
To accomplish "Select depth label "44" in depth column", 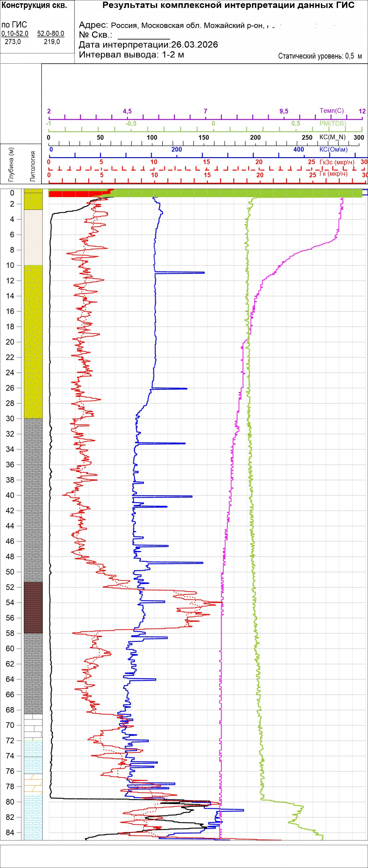I will (x=10, y=526).
